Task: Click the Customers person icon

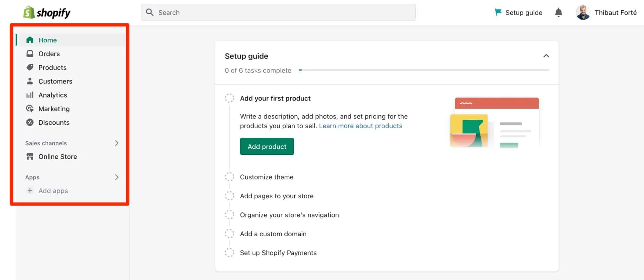Action: (x=30, y=81)
